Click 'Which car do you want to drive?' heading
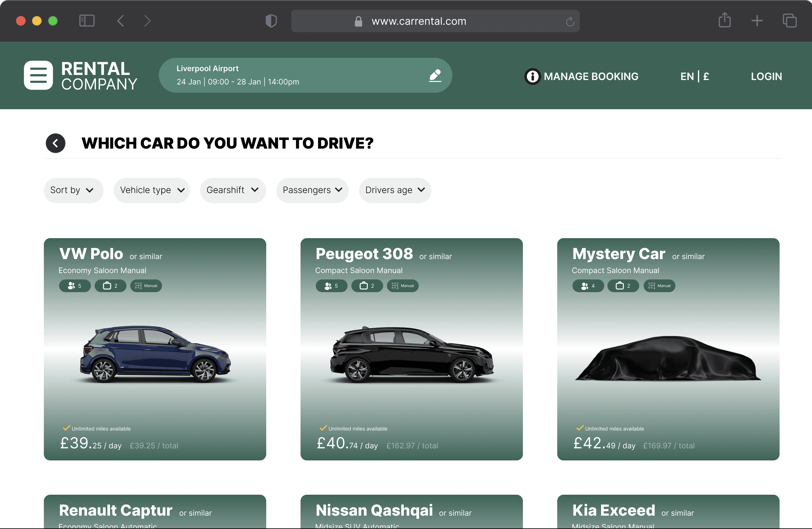 coord(227,143)
